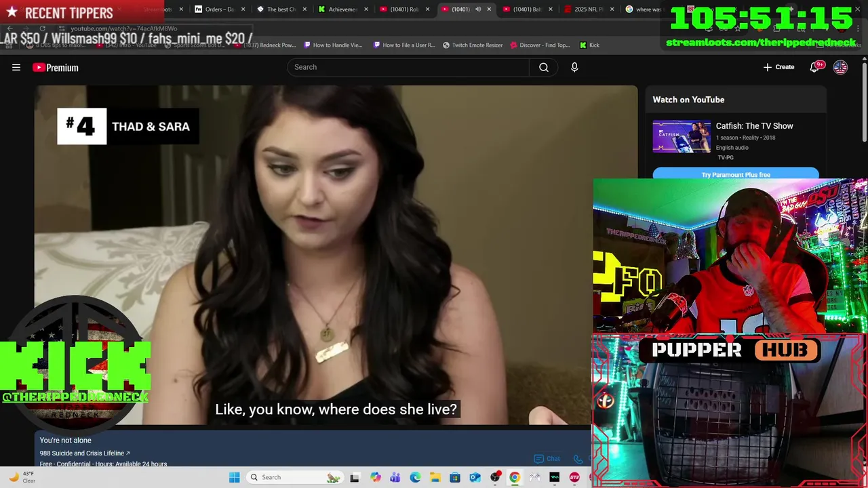
Task: Open Microsoft Teams from taskbar
Action: point(395,477)
